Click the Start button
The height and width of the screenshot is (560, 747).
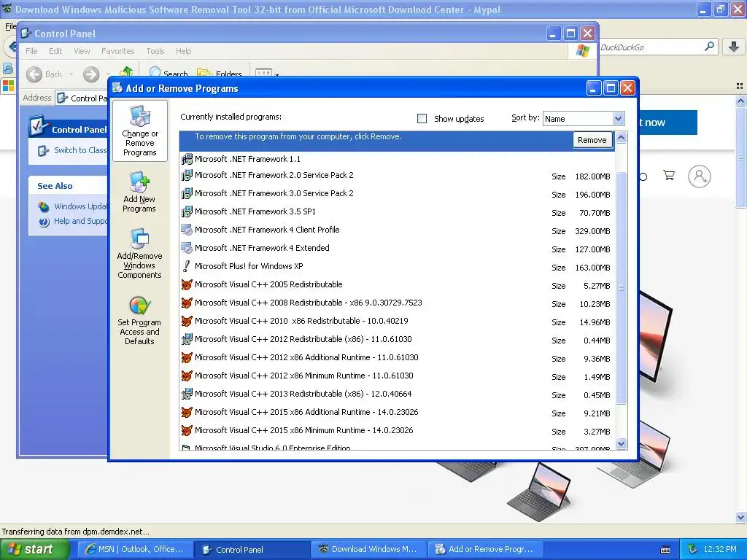click(35, 550)
